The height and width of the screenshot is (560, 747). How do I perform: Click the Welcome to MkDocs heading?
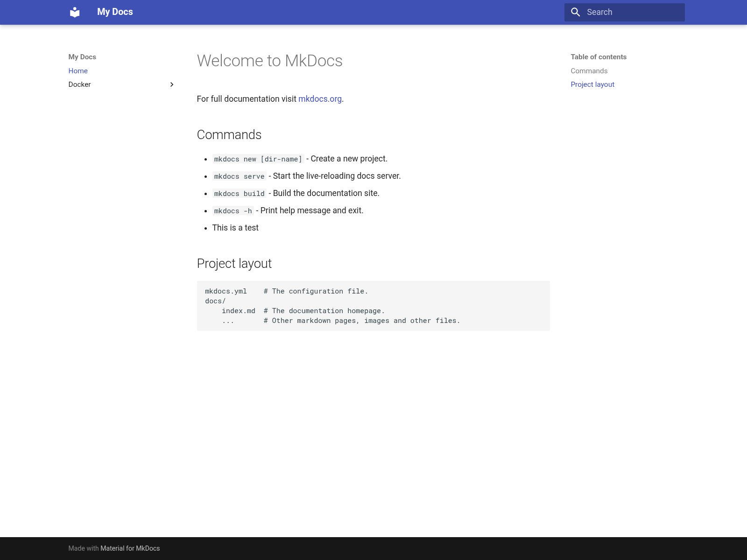pyautogui.click(x=270, y=61)
